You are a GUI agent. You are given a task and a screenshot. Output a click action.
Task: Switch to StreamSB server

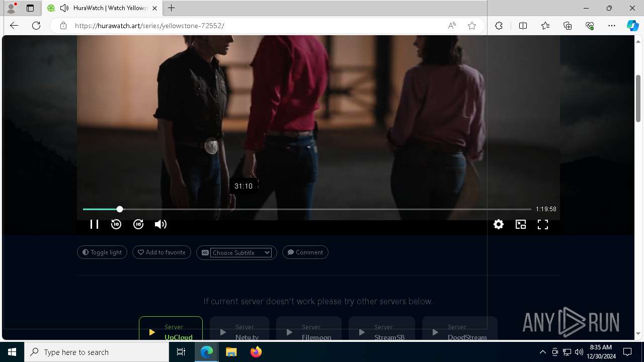click(382, 329)
